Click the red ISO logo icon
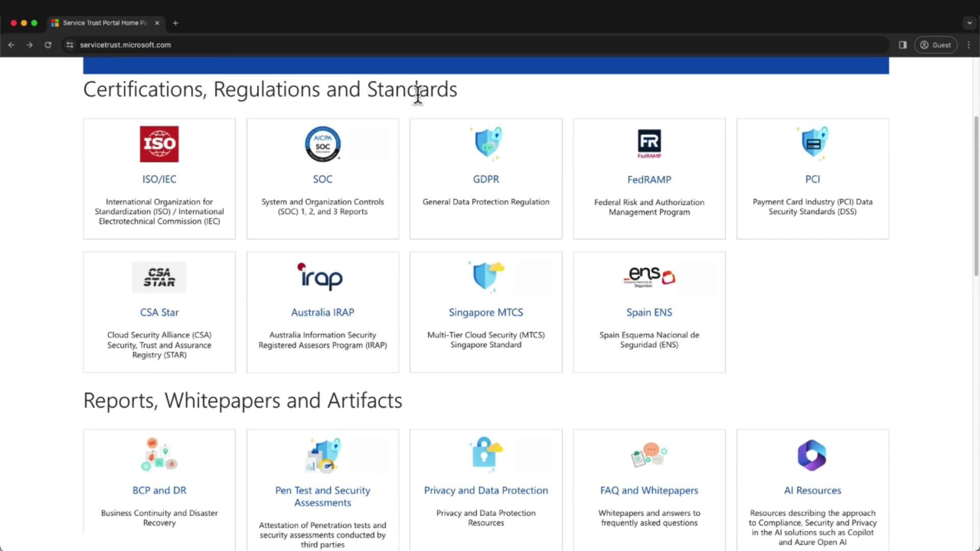Viewport: 980px width, 551px height. (x=159, y=144)
